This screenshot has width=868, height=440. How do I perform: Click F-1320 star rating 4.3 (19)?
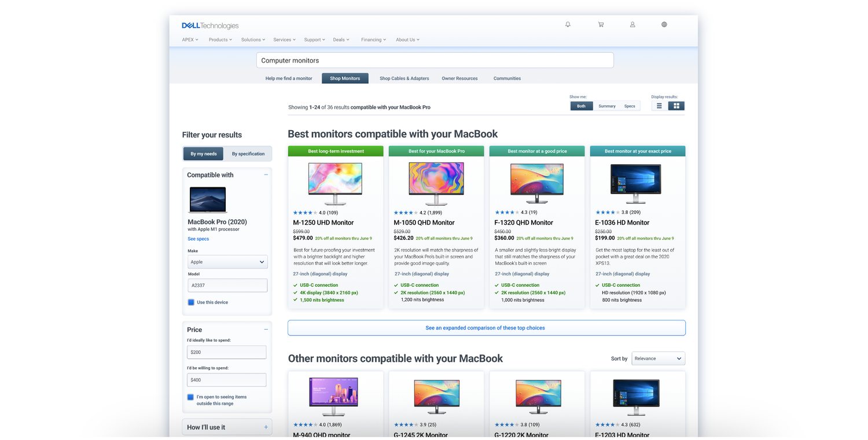(x=516, y=213)
